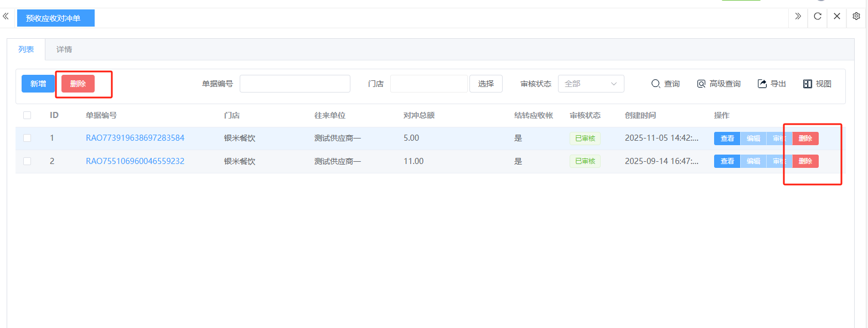Check the row with ID 2
Screen dimensions: 868x328
pos(27,161)
